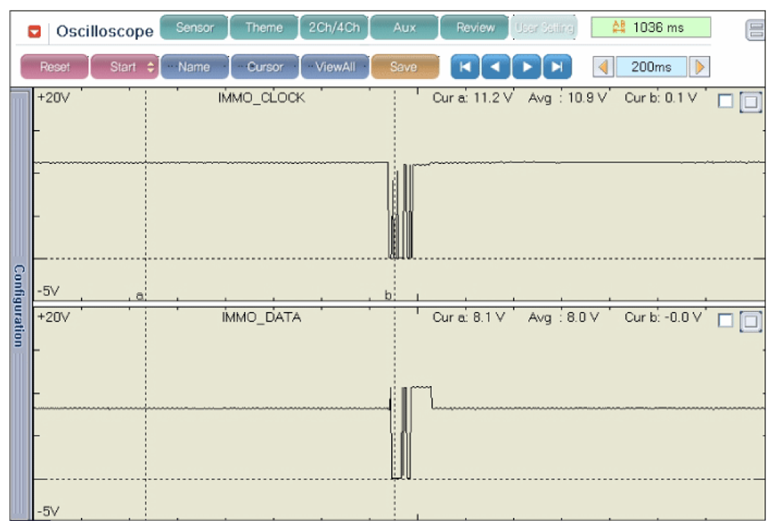Expand the Start button mode arrows

click(x=151, y=67)
